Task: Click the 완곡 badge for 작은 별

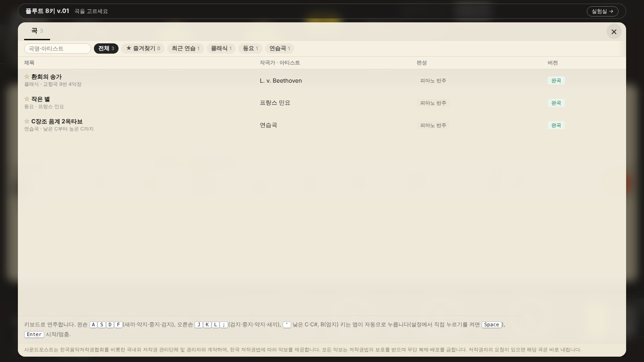Action: click(x=556, y=103)
